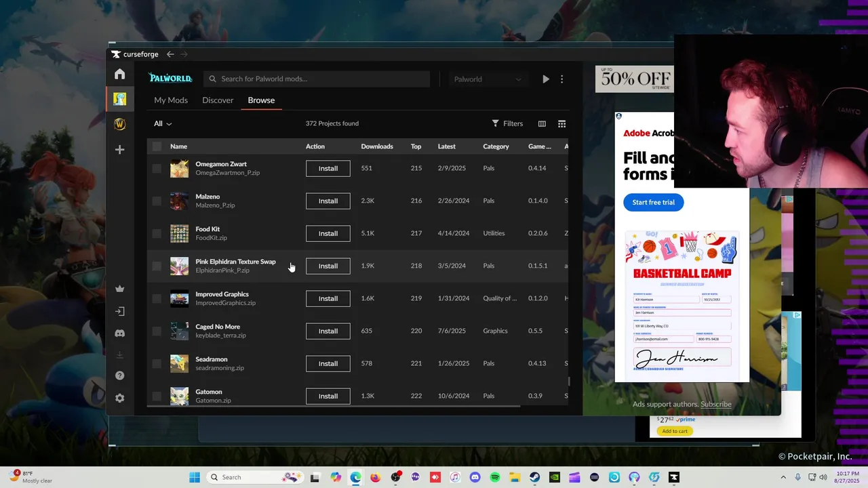
Task: Click the Seadramon mod thumbnail
Action: (179, 363)
